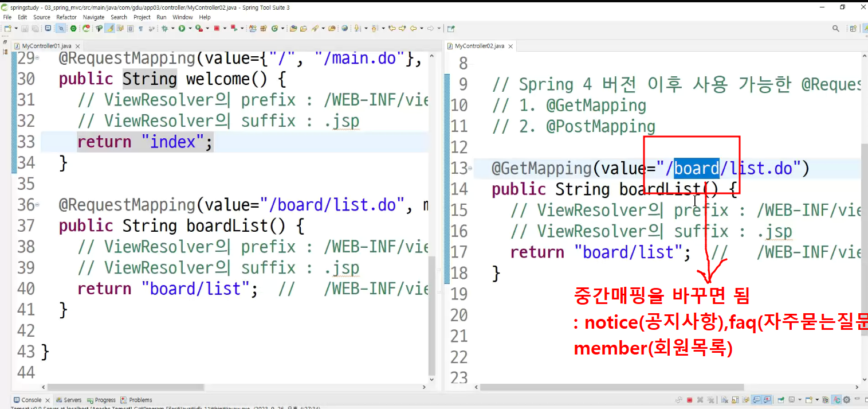The height and width of the screenshot is (409, 868).
Task: Toggle console Word Wrap button
Action: pyautogui.click(x=746, y=400)
